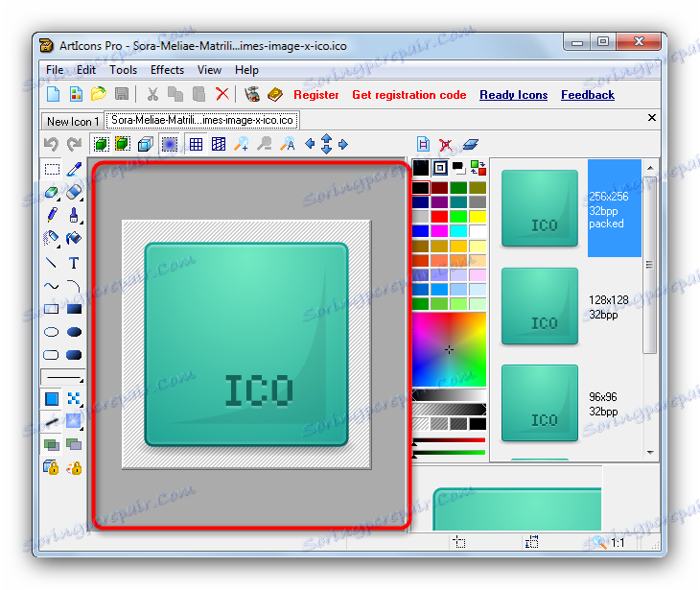Delete with the red X toolbar icon

point(222,94)
